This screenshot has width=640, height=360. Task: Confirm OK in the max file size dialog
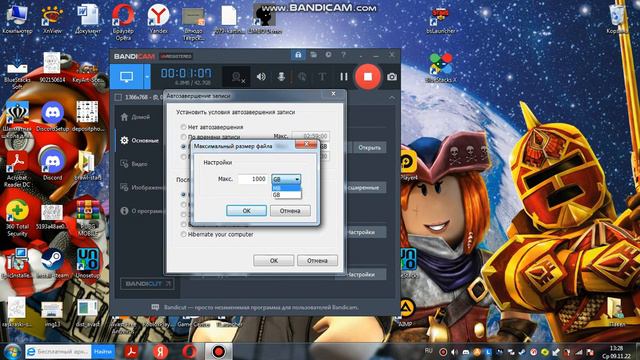pos(247,211)
